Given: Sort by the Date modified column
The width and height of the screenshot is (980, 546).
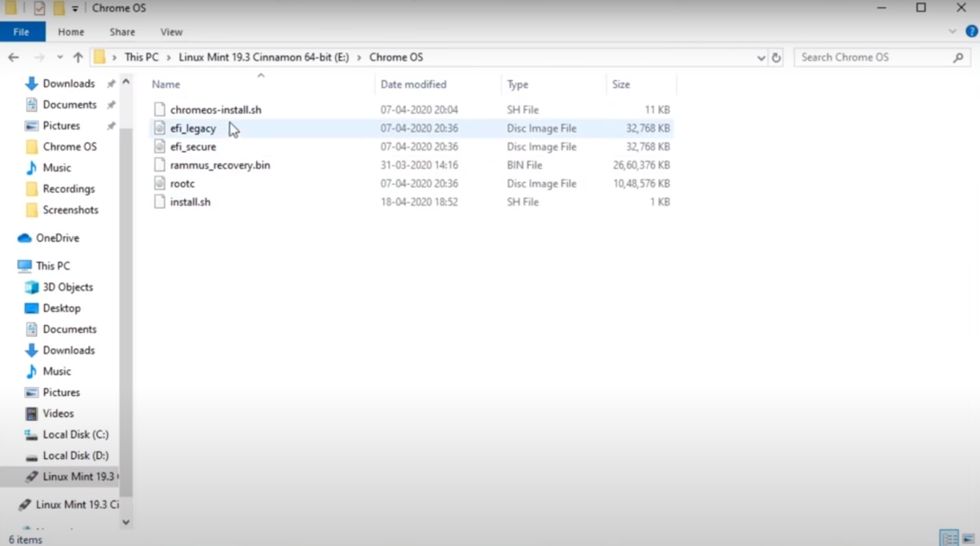Looking at the screenshot, I should click(x=413, y=84).
